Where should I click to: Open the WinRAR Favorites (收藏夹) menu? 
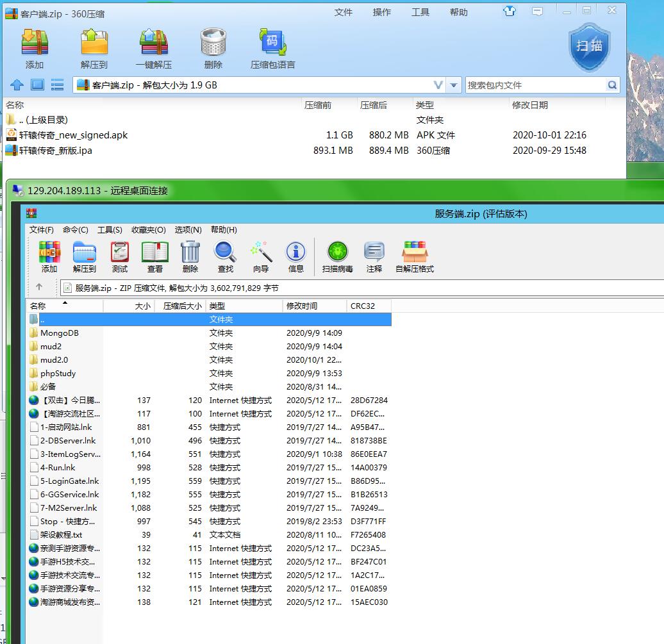coord(148,229)
